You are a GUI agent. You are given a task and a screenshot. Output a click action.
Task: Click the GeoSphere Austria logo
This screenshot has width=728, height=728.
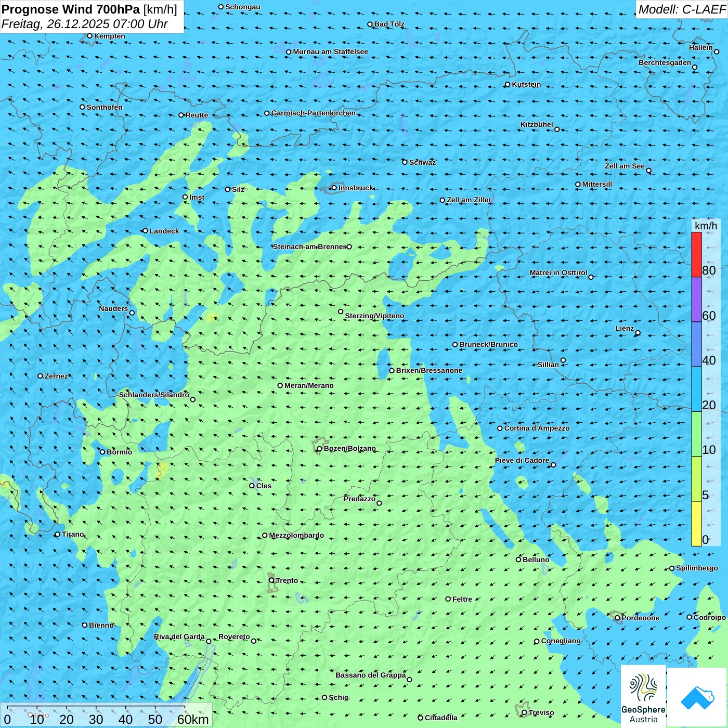pyautogui.click(x=643, y=696)
